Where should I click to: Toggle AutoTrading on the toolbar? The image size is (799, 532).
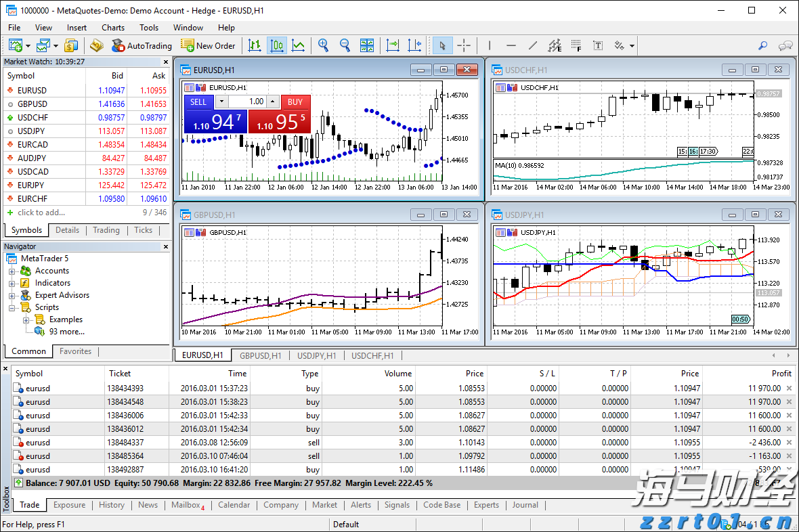coord(142,45)
